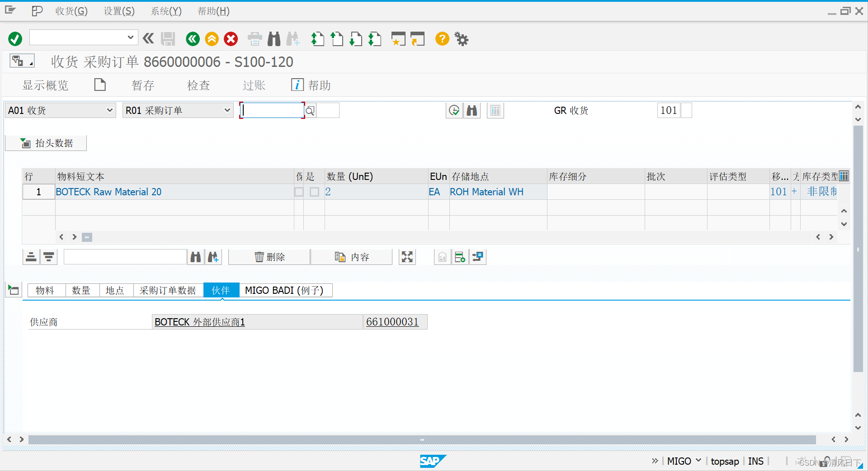The height and width of the screenshot is (471, 868).
Task: Go to First Page icon
Action: [318, 39]
